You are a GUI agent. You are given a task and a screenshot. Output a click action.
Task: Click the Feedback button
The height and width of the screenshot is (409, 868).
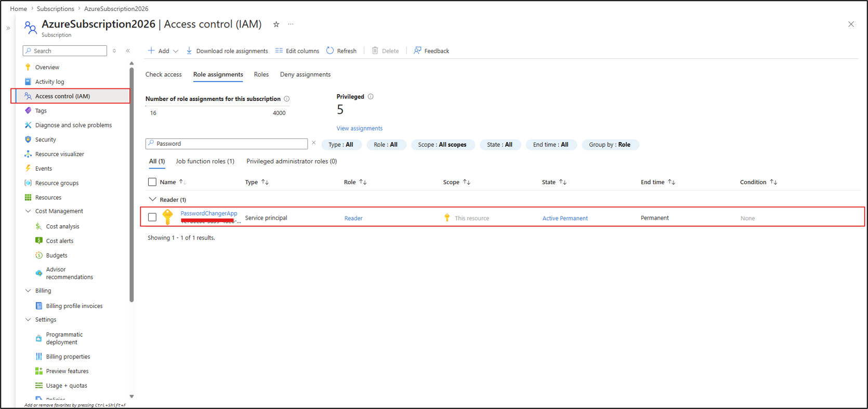click(431, 51)
